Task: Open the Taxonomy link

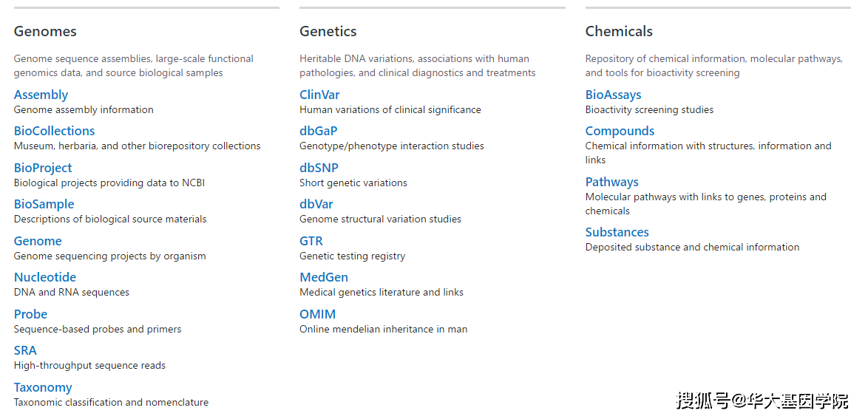Action: 43,387
